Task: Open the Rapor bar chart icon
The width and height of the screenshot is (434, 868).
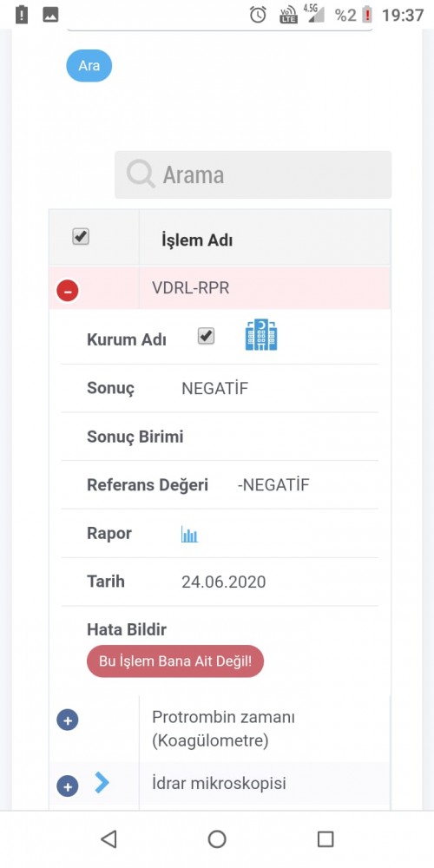Action: (x=189, y=534)
